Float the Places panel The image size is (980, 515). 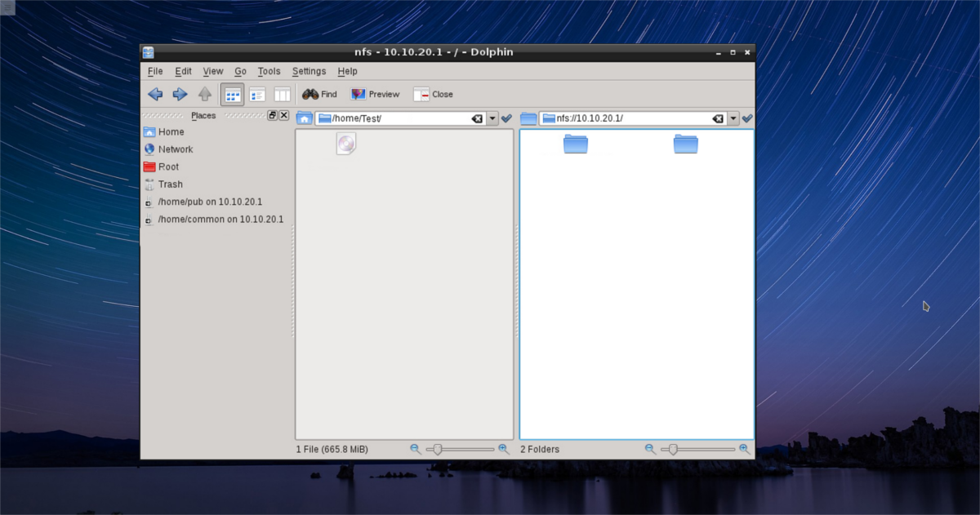(273, 115)
